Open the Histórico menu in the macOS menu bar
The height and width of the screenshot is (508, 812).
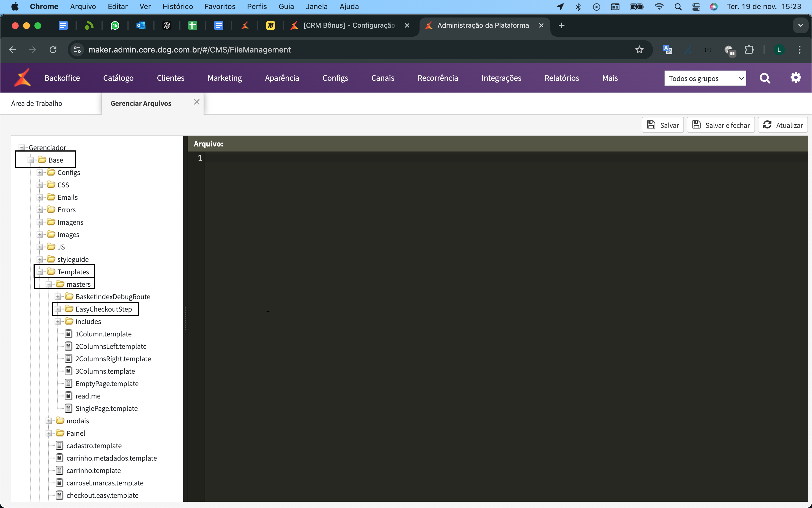pos(178,7)
